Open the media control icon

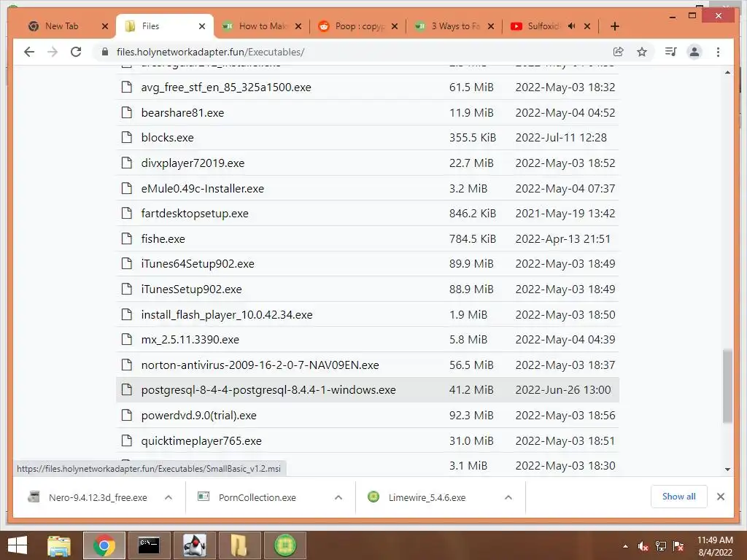point(671,52)
